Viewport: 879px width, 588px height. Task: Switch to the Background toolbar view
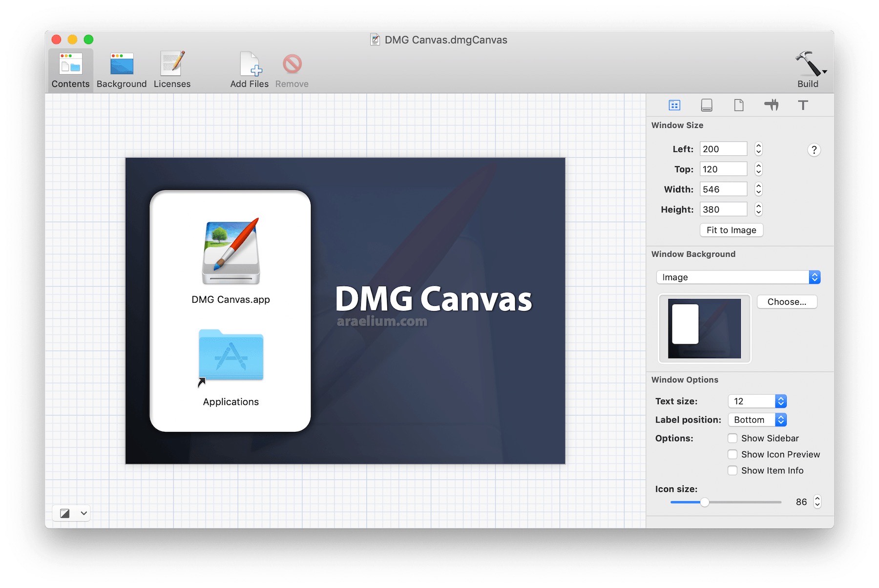pos(122,71)
